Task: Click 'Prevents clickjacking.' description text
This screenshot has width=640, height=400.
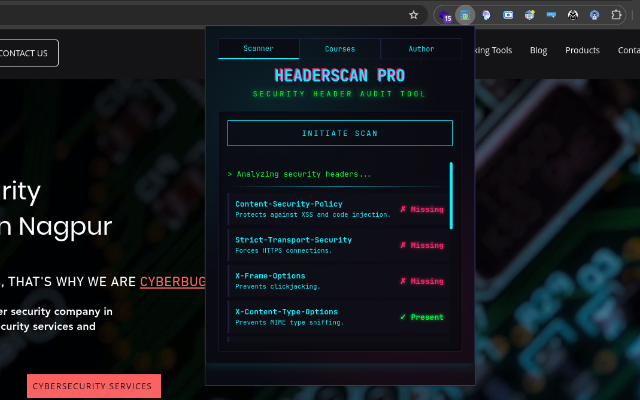Action: (278, 287)
